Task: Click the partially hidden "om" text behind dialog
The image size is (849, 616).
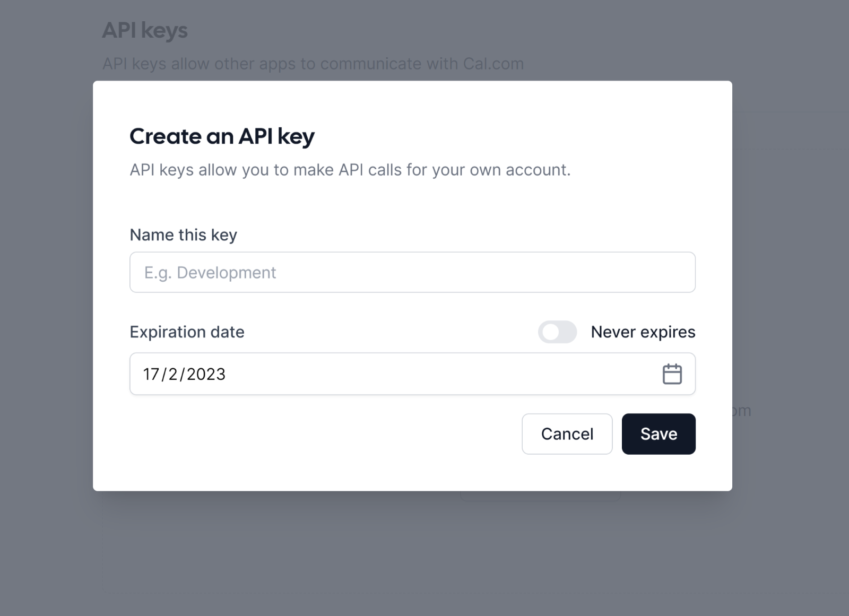Action: [x=742, y=411]
